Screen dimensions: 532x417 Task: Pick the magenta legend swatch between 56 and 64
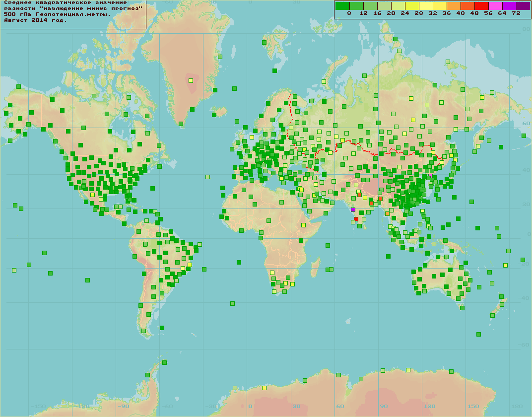(x=495, y=5)
